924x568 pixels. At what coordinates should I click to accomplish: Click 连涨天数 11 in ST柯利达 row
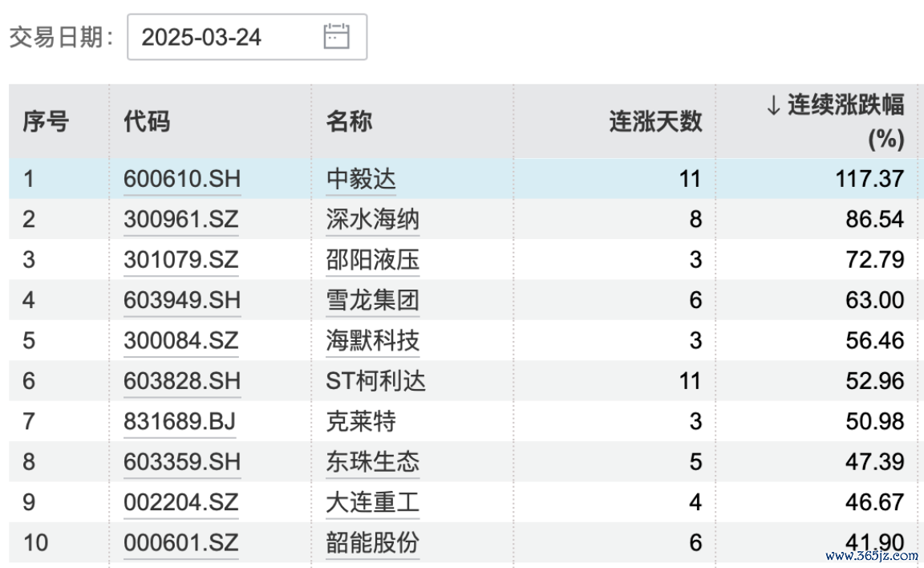pyautogui.click(x=690, y=380)
